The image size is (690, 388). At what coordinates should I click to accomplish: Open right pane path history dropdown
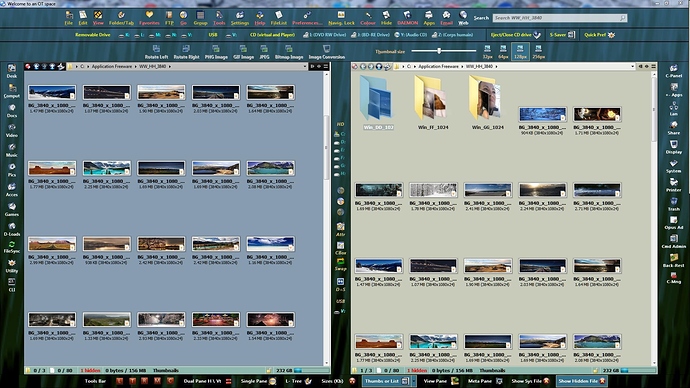tap(632, 66)
